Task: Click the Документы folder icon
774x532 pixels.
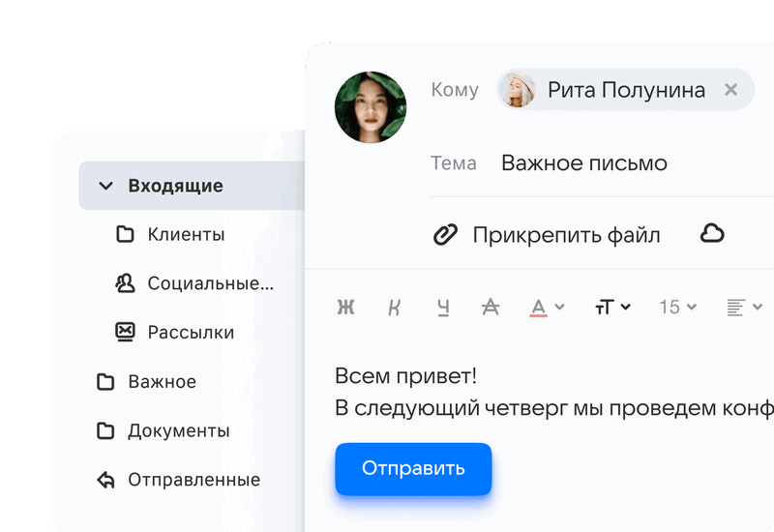Action: [x=105, y=430]
